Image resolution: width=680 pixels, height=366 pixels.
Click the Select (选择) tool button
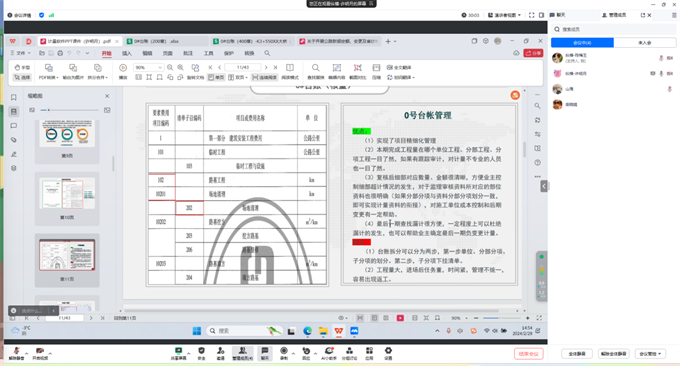coord(22,77)
